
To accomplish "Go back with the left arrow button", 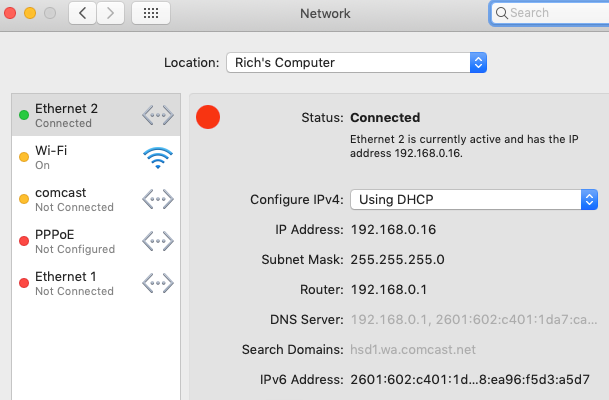I will pyautogui.click(x=82, y=13).
